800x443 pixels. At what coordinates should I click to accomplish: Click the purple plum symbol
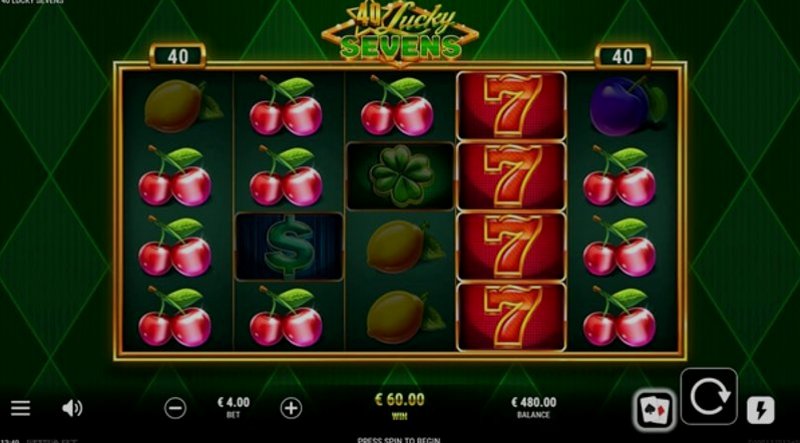coord(628,106)
